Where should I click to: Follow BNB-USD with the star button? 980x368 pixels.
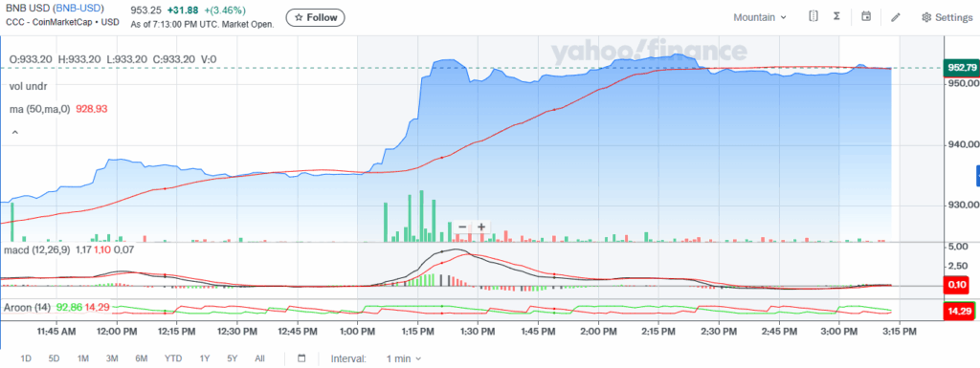point(315,17)
